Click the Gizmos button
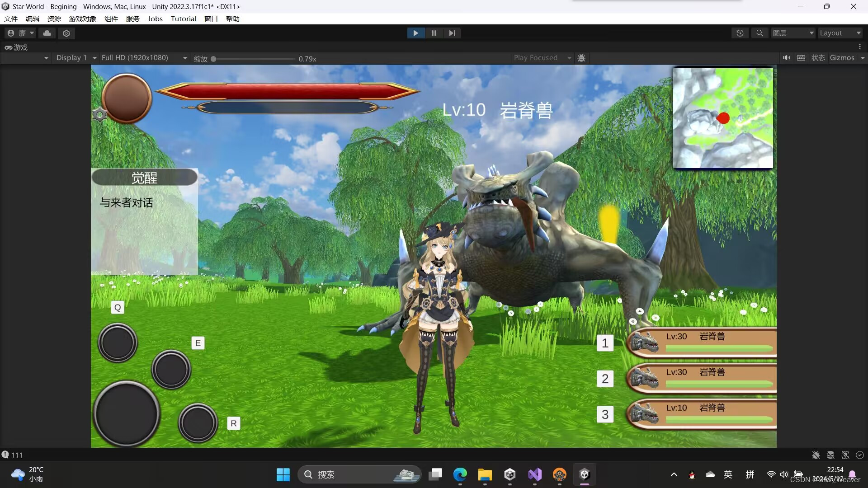Image resolution: width=868 pixels, height=488 pixels. [842, 58]
